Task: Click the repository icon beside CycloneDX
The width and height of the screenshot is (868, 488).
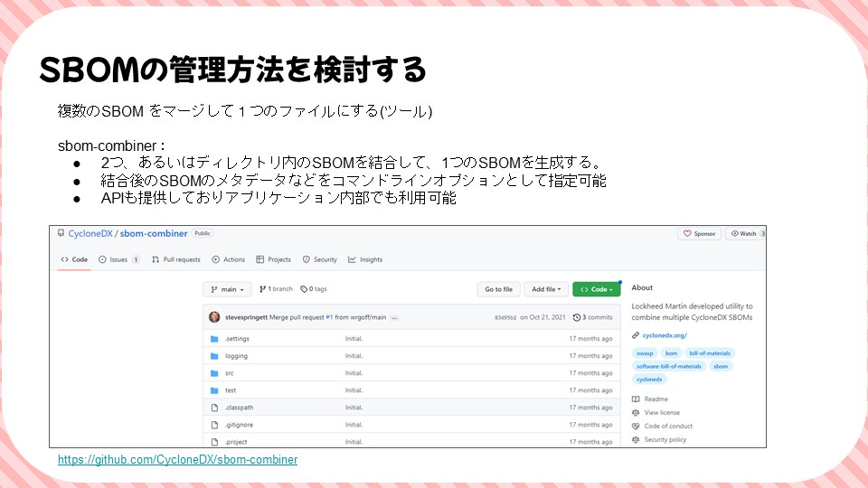Action: [61, 233]
